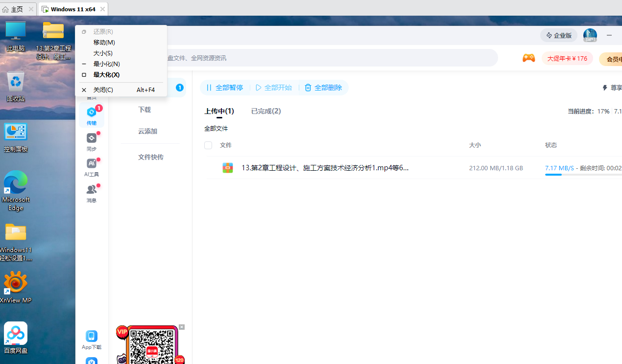
Task: Check the select-all files checkbox
Action: (x=208, y=145)
